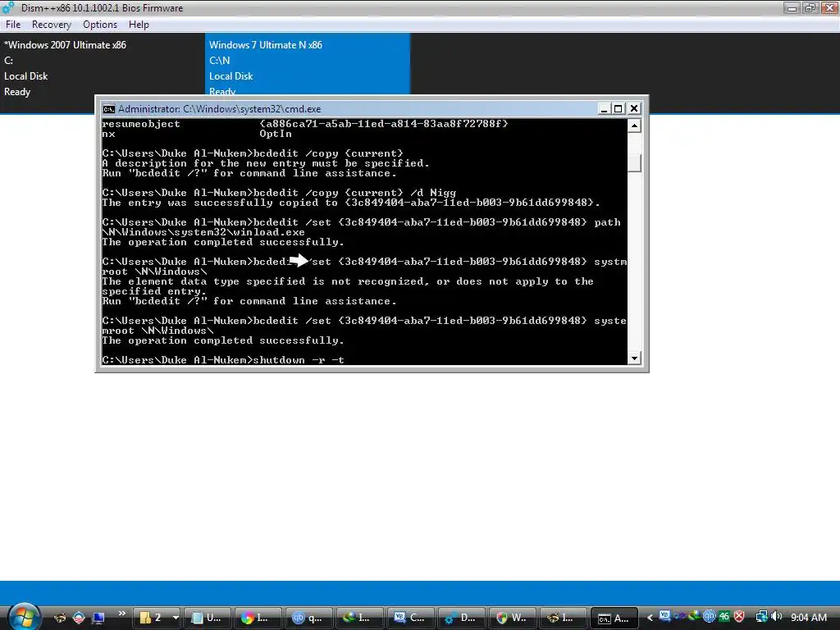Click the download manager tray icon

(694, 616)
